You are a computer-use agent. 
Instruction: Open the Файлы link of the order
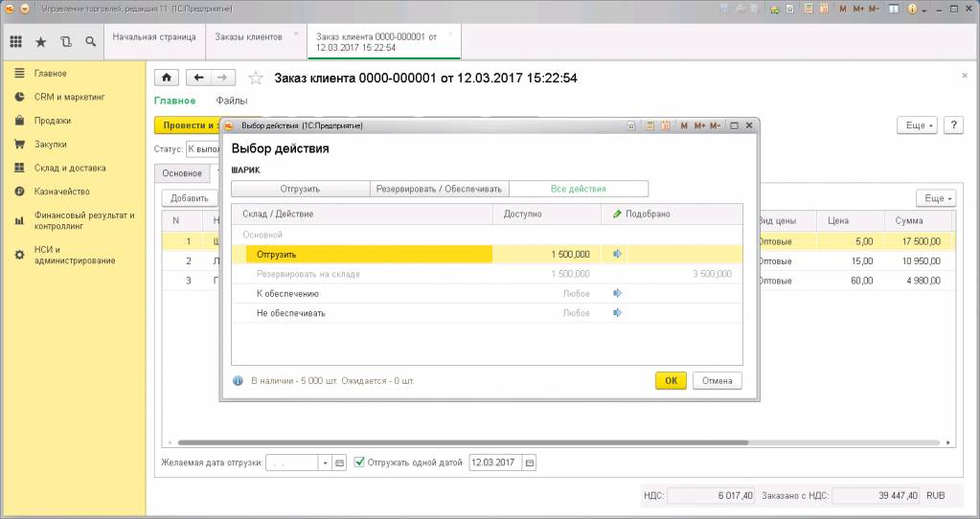point(231,101)
